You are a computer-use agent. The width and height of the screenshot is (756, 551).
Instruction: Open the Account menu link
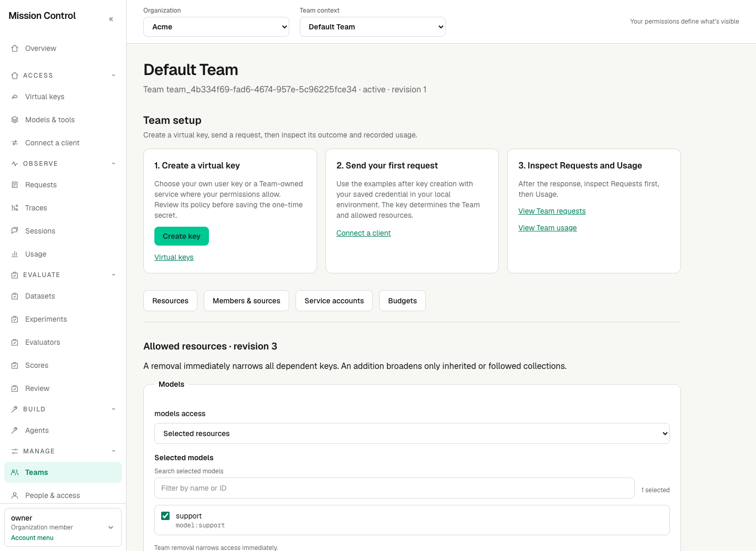[32, 538]
